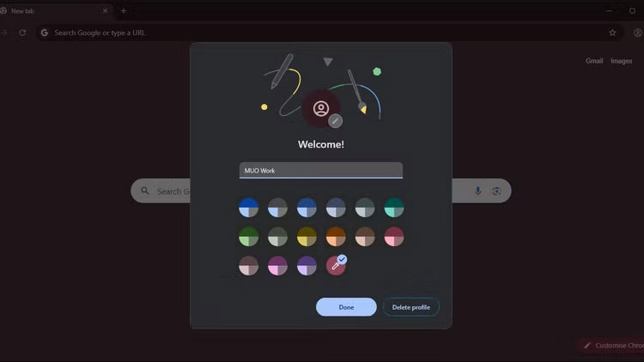Click the profile avatar circle

(321, 109)
